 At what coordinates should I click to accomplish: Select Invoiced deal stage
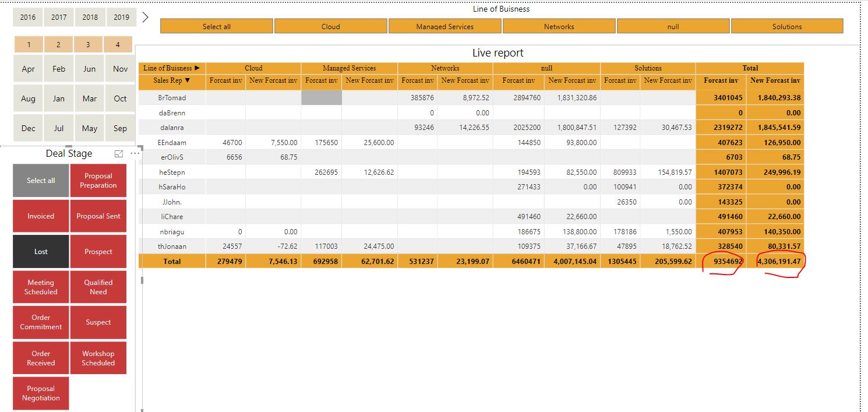(41, 216)
